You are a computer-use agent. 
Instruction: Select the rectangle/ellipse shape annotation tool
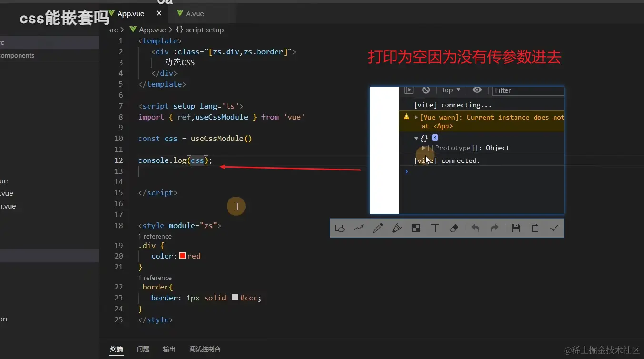(x=340, y=228)
